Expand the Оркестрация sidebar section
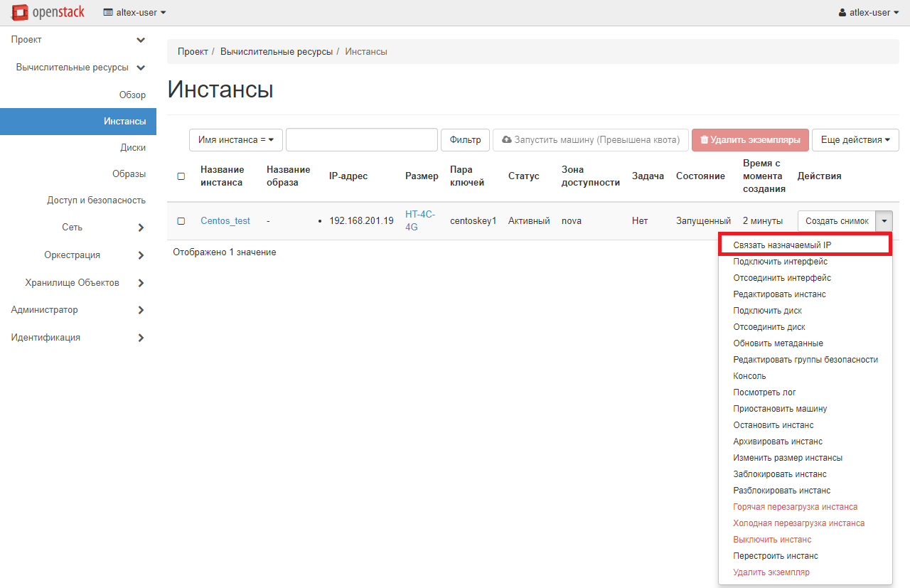The width and height of the screenshot is (910, 588). [x=141, y=255]
